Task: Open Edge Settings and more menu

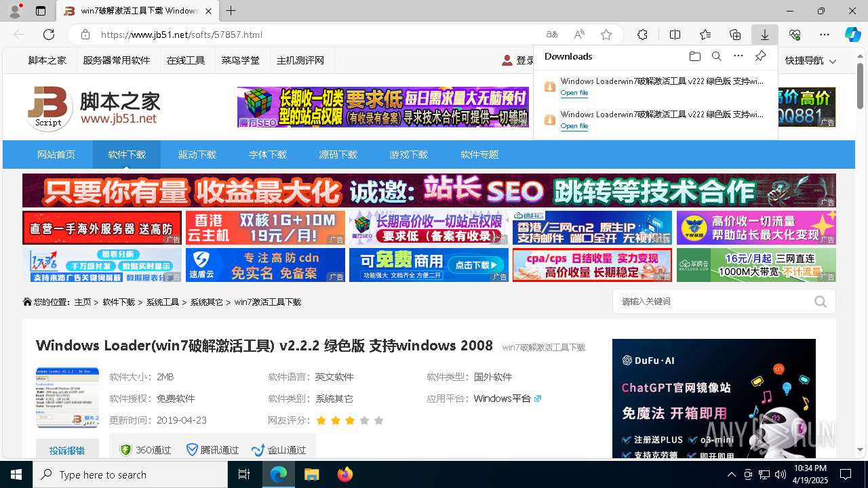Action: 825,35
